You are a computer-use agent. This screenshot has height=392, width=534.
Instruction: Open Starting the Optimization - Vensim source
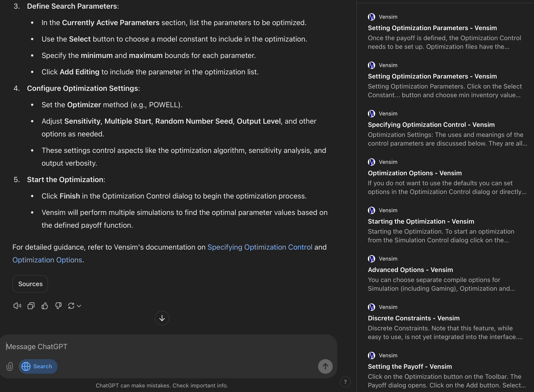[x=421, y=221]
